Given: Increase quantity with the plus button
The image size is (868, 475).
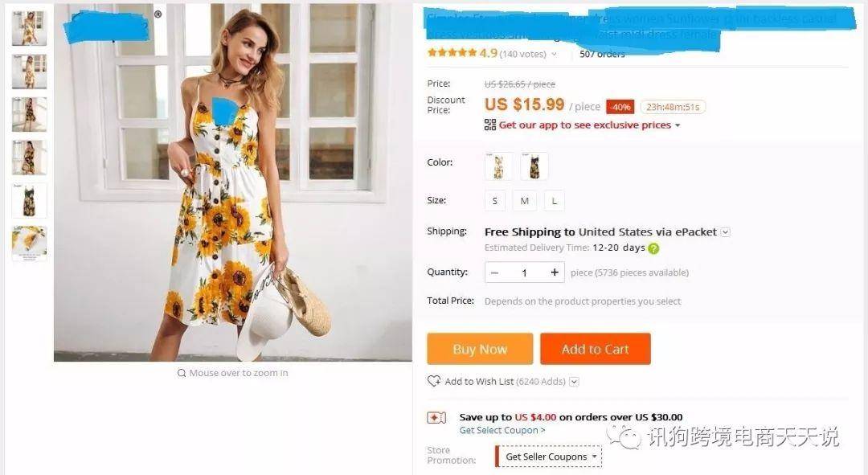Looking at the screenshot, I should tap(554, 272).
